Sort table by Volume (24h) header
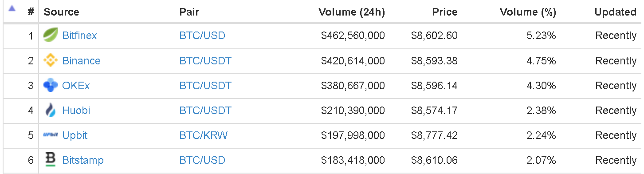Screen dimensions: 644x174 pyautogui.click(x=352, y=12)
